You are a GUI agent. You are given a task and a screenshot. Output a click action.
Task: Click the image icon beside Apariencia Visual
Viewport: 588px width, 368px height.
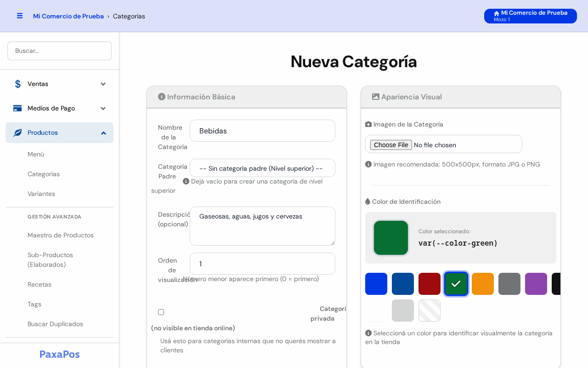pos(376,97)
